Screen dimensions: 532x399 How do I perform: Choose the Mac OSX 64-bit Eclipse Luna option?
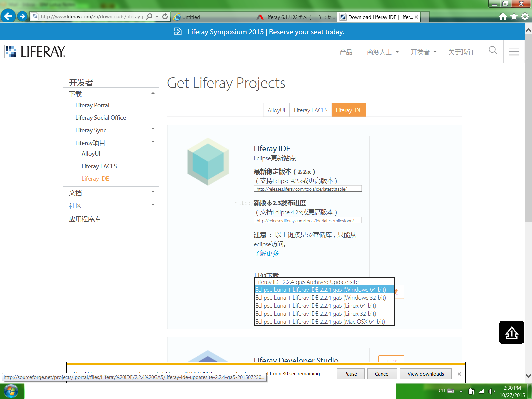coord(324,322)
